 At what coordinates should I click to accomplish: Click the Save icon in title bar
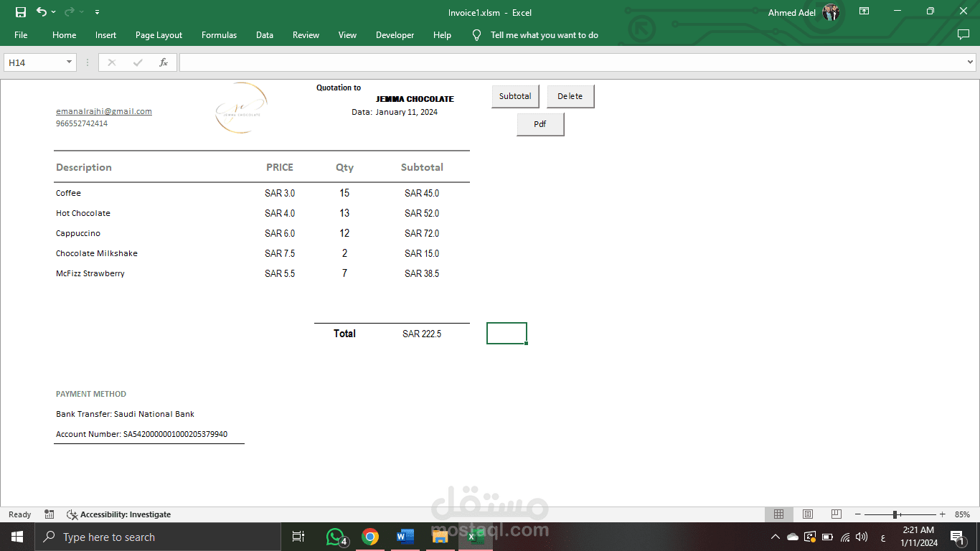point(21,12)
